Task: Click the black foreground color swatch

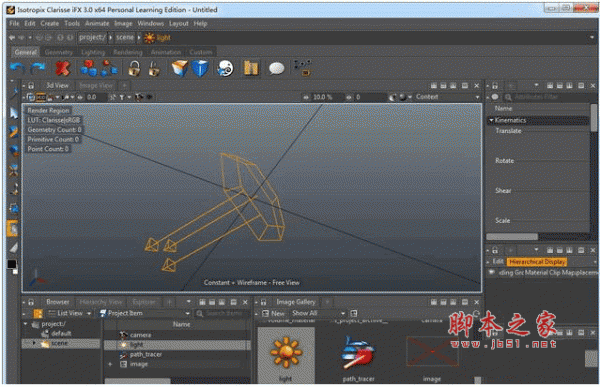Action: [x=11, y=264]
